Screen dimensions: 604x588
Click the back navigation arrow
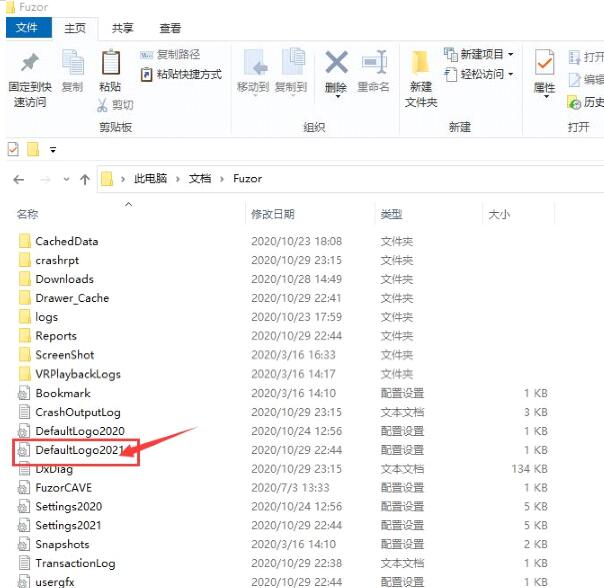(x=19, y=179)
